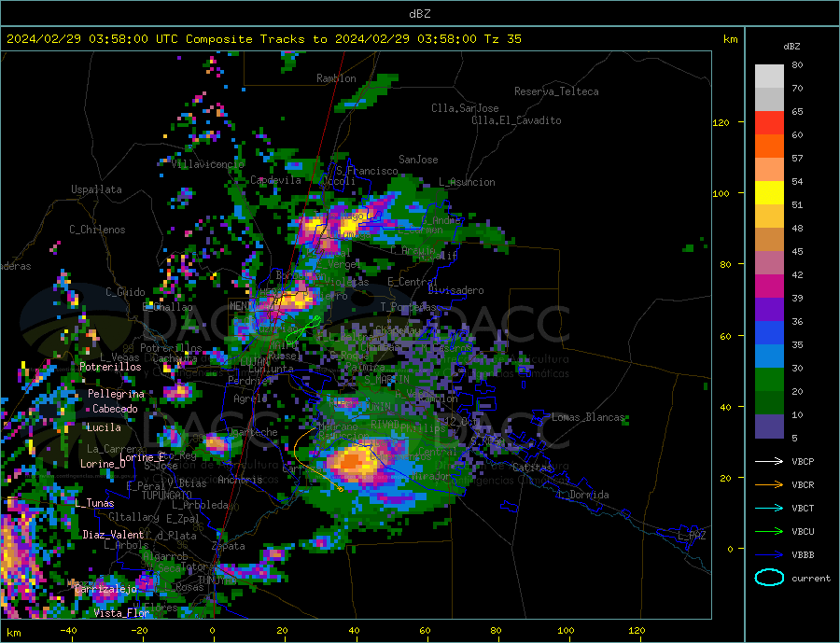
Task: Click the L_Asuncion map label
Action: tap(467, 182)
